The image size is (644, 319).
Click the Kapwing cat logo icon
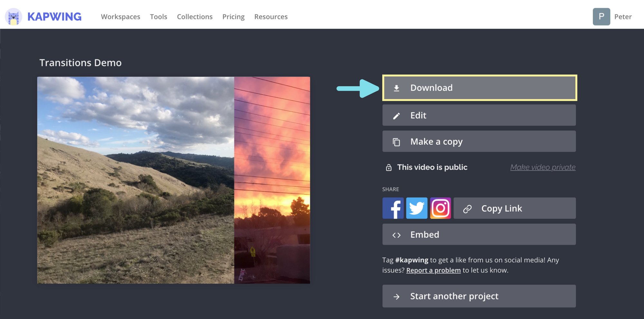(14, 17)
